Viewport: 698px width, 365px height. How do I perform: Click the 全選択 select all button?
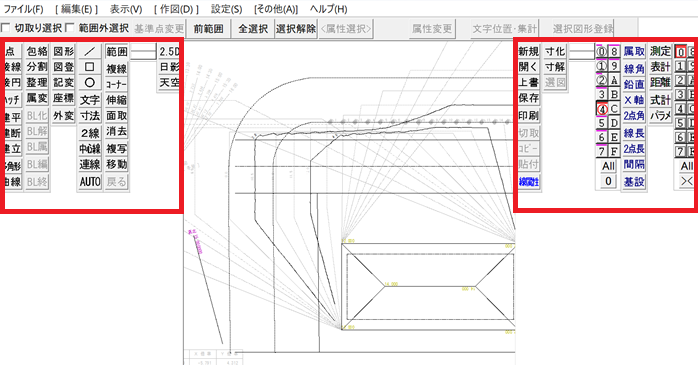(x=253, y=29)
